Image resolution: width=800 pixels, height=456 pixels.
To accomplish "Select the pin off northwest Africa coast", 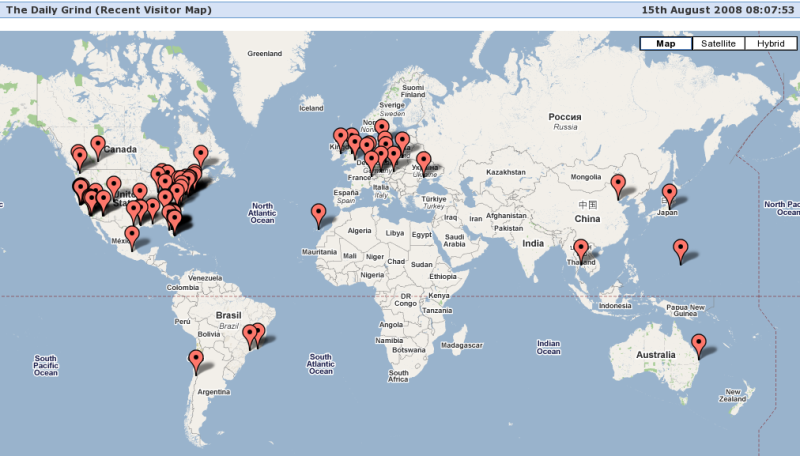I will [318, 216].
